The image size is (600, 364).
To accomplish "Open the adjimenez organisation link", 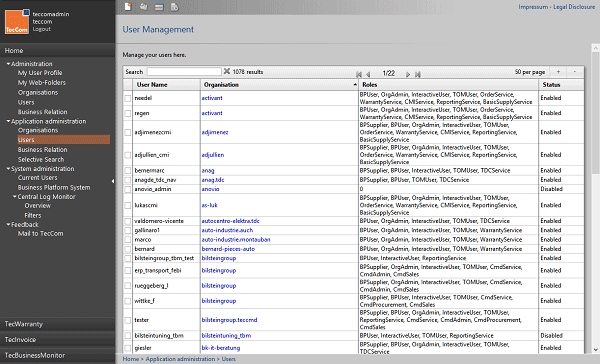I will (x=215, y=132).
